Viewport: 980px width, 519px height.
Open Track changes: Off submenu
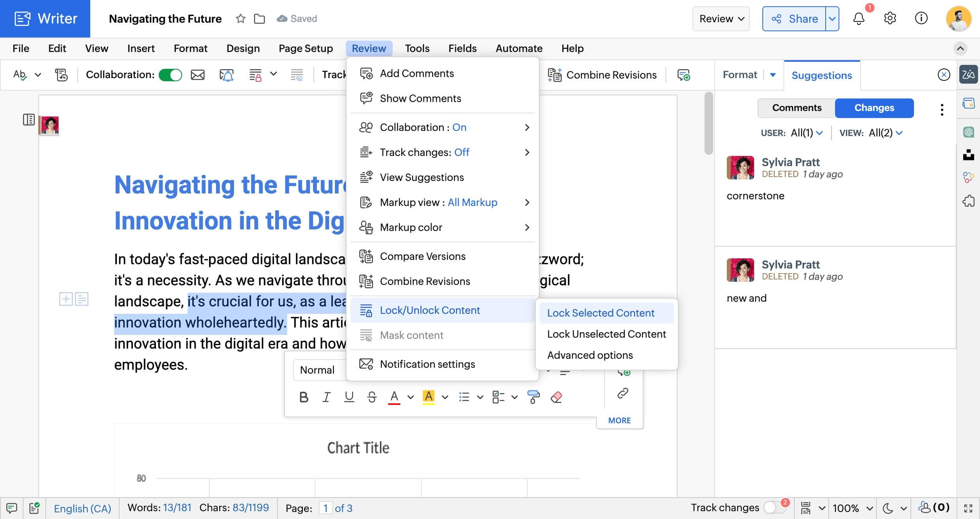[x=443, y=152]
